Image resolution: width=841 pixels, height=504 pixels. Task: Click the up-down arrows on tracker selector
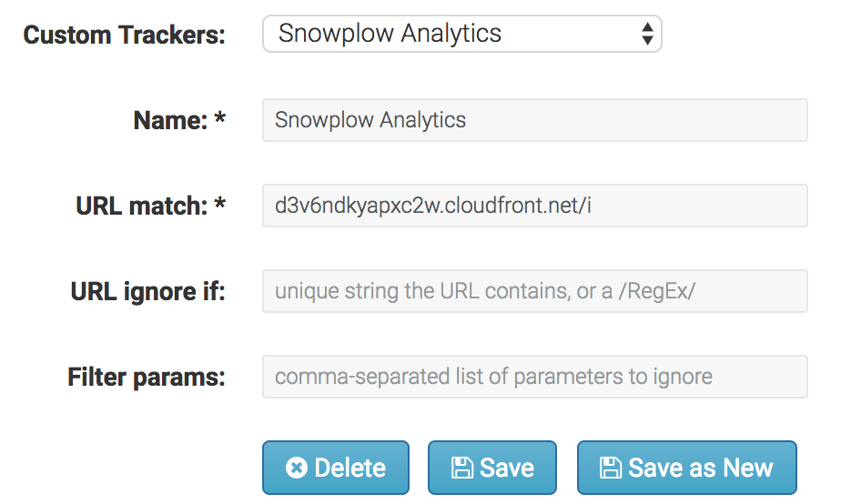click(x=647, y=34)
